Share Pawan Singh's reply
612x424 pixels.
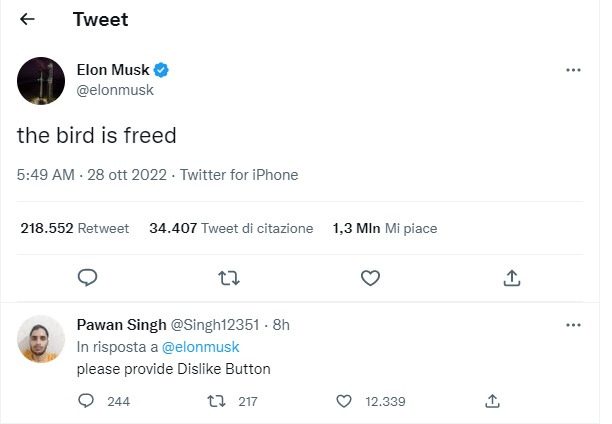(x=493, y=401)
